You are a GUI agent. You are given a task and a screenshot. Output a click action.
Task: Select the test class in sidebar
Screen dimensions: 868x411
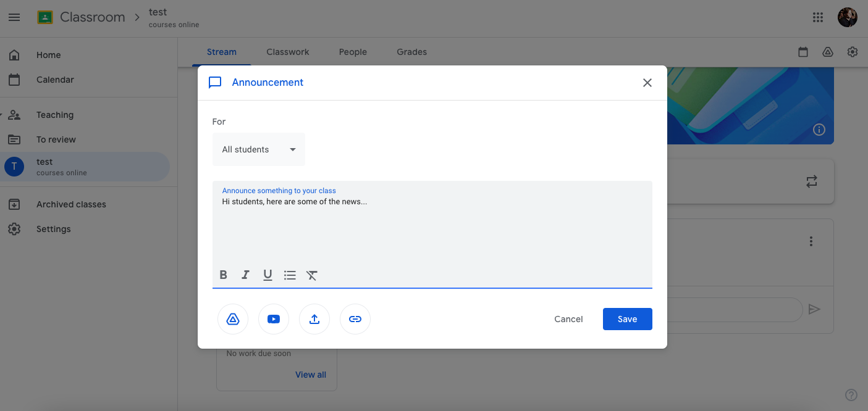pyautogui.click(x=85, y=167)
